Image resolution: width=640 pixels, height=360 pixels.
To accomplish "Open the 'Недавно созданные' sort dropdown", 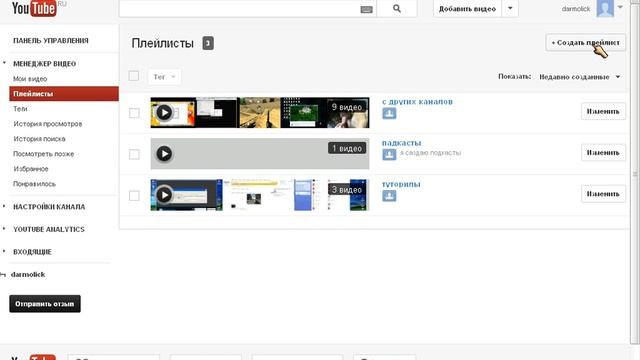I will pos(580,77).
